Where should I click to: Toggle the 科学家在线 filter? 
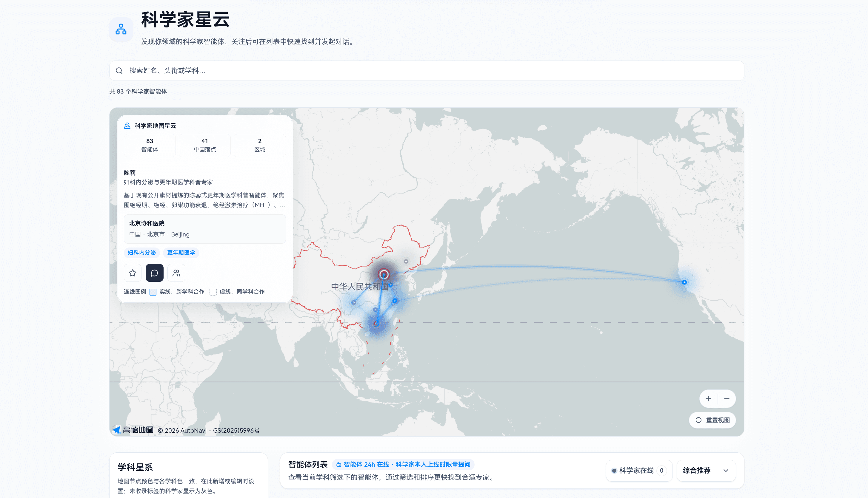(639, 471)
